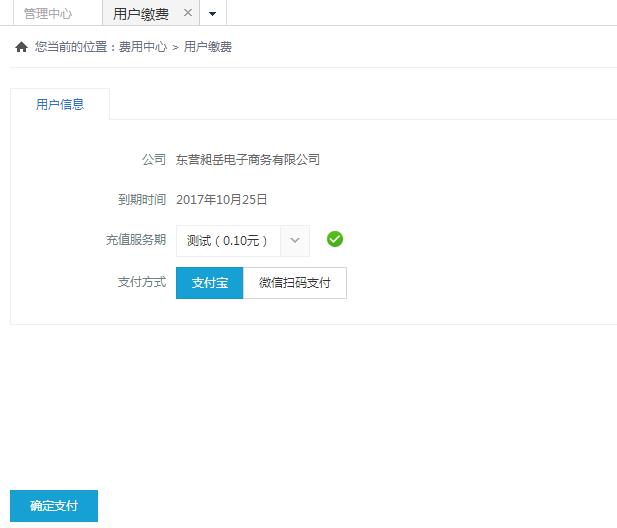Choose 微信扫码支付 payment method

(295, 283)
